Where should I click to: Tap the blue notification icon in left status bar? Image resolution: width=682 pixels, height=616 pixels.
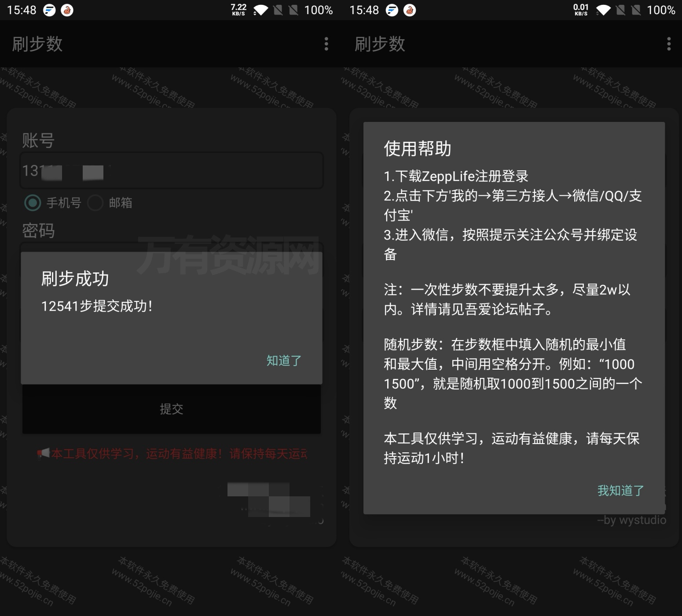(49, 10)
